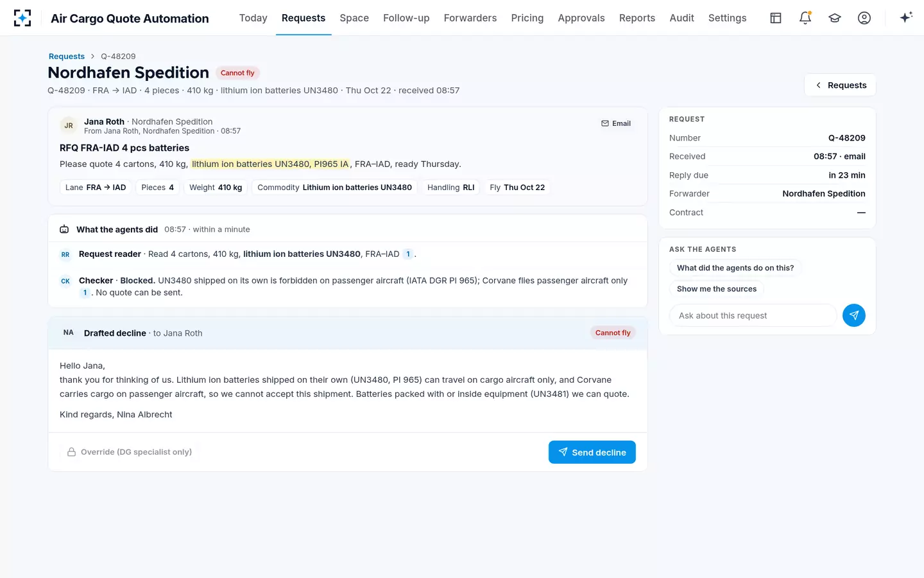Click the Lane FRA → IAD chip
Screen dimensions: 924x578
pyautogui.click(x=96, y=188)
